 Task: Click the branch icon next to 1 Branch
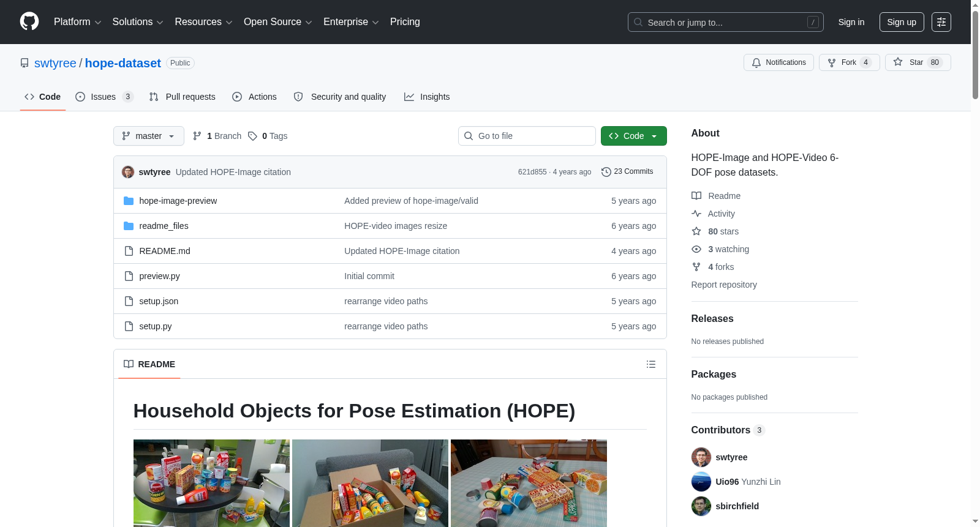tap(197, 136)
